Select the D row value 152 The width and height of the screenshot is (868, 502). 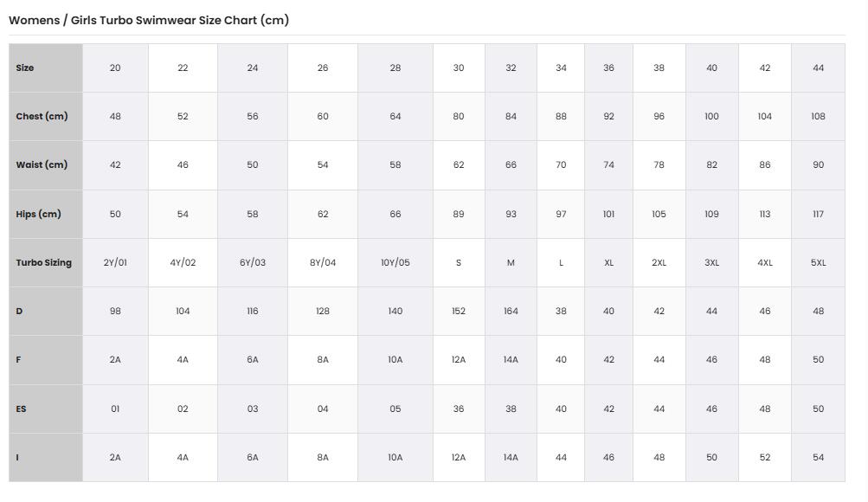[459, 311]
